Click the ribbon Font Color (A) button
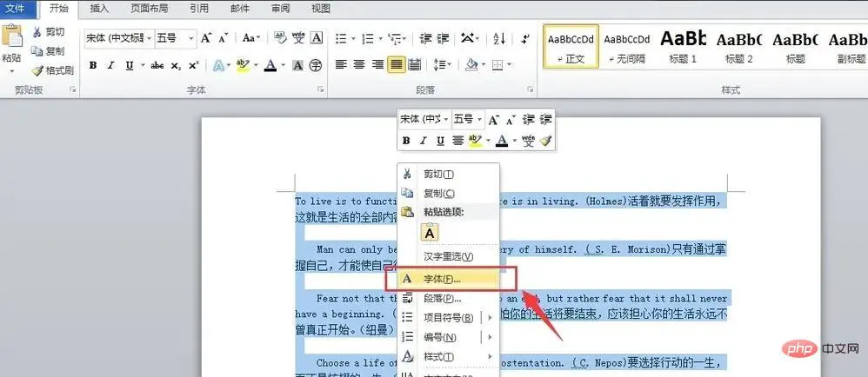This screenshot has width=868, height=377. point(270,66)
